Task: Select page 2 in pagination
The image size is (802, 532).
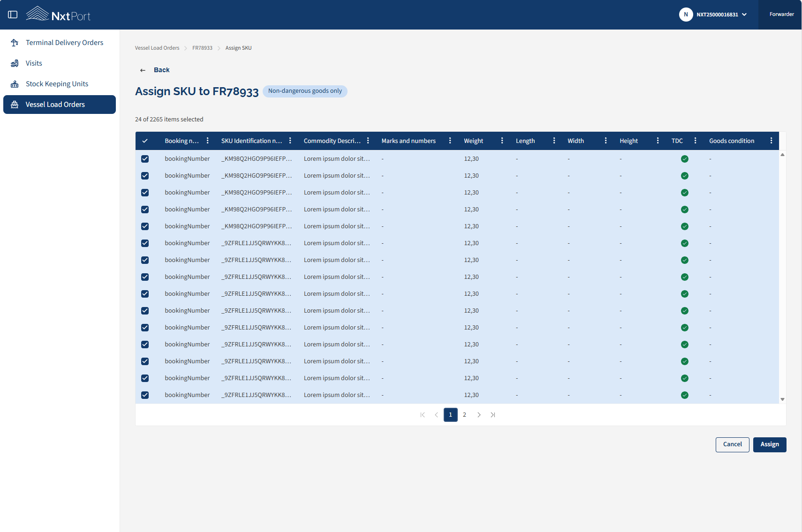Action: pyautogui.click(x=465, y=415)
